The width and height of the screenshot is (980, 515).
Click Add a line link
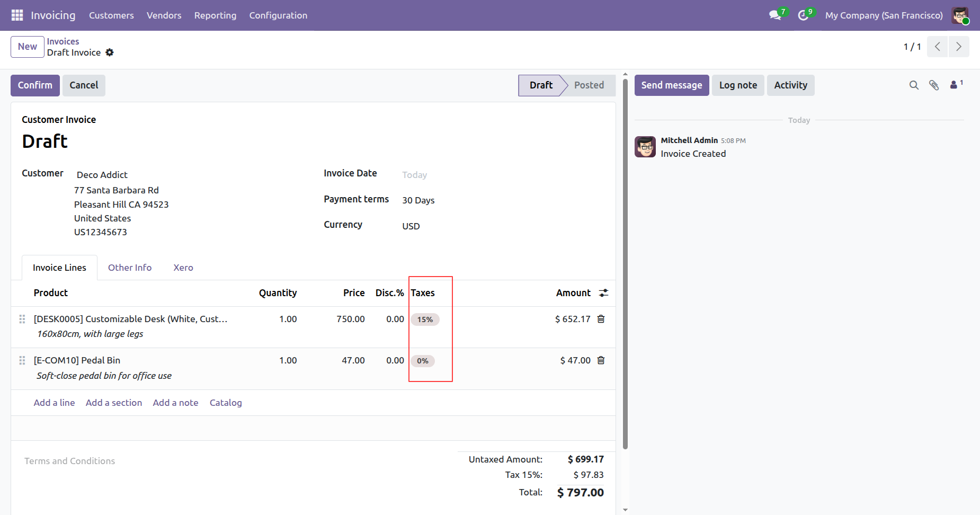(x=54, y=403)
